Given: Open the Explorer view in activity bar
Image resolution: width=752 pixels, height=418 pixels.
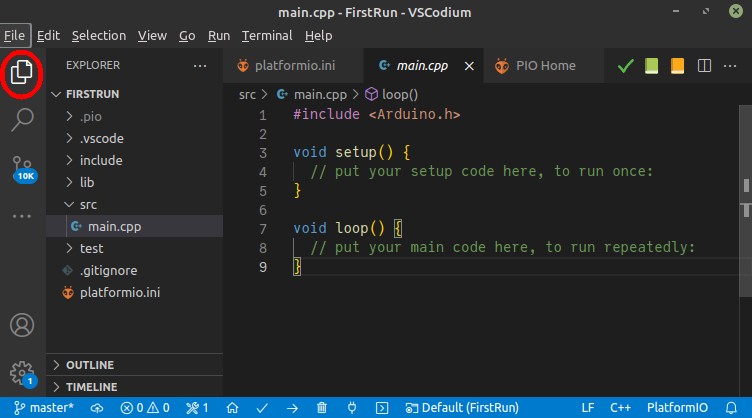Looking at the screenshot, I should coord(22,71).
